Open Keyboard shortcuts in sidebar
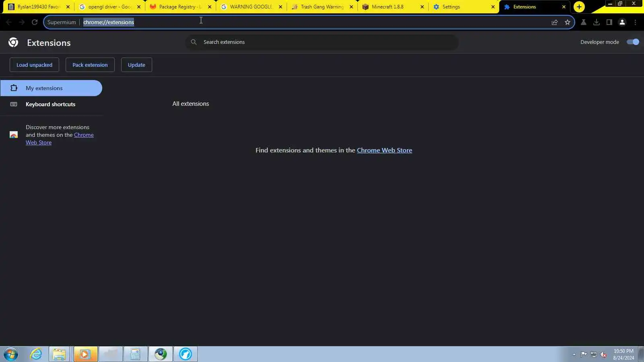Image resolution: width=644 pixels, height=362 pixels. point(51,104)
